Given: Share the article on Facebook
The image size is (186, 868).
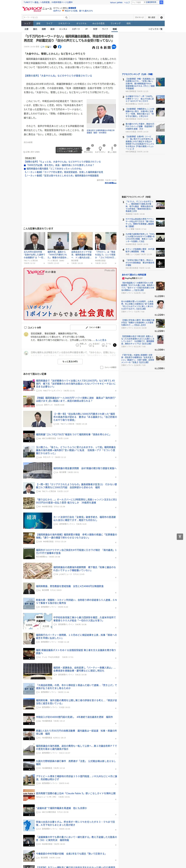Looking at the screenshot, I should pos(60,47).
